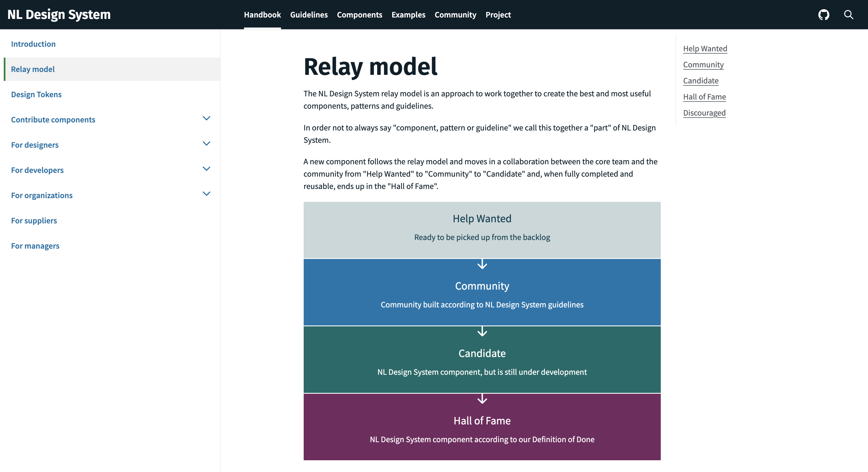Open the For designers sidebar link
Viewport: 868px width, 472px height.
pyautogui.click(x=35, y=145)
